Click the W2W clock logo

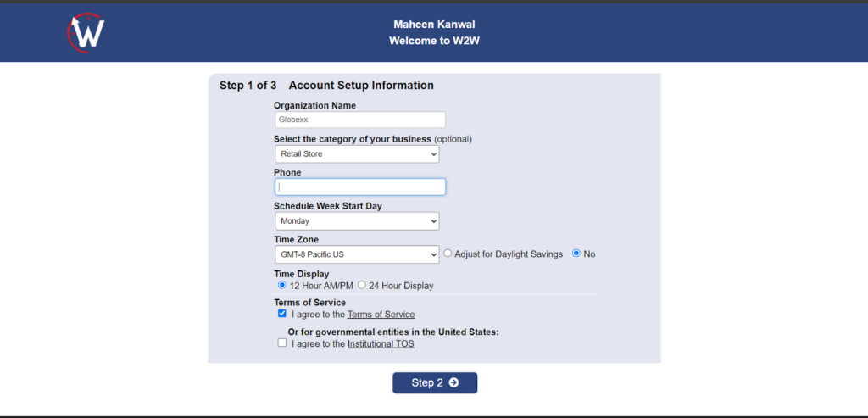click(x=86, y=33)
